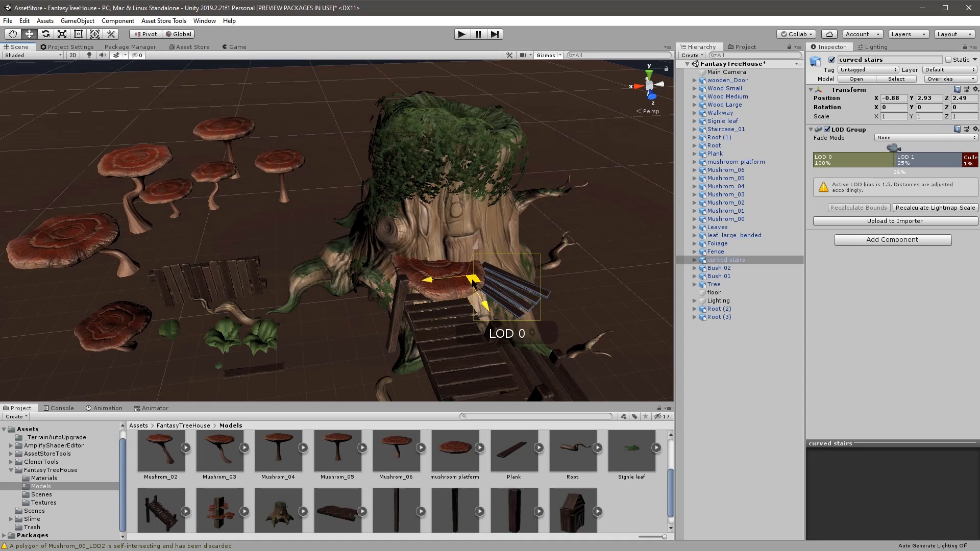Open the GameObject menu
This screenshot has height=551, width=980.
(77, 21)
